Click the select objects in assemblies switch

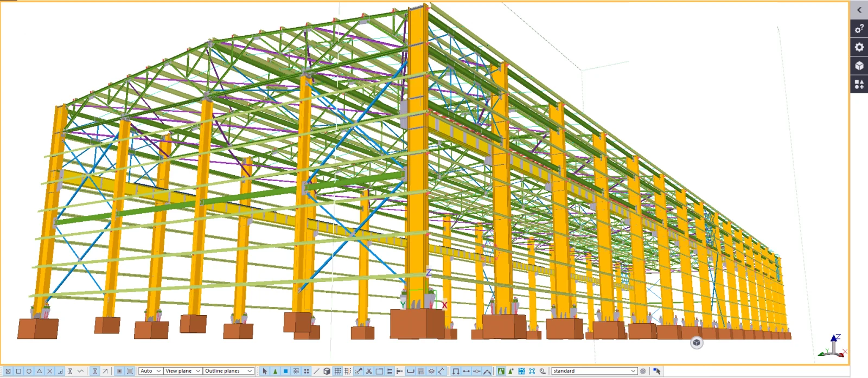[511, 371]
